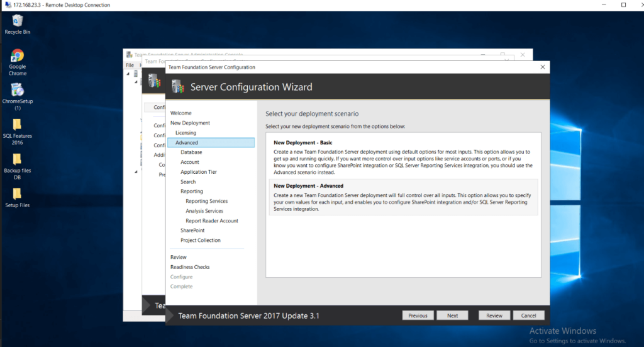The image size is (644, 347).
Task: Cancel the configuration wizard
Action: click(528, 316)
